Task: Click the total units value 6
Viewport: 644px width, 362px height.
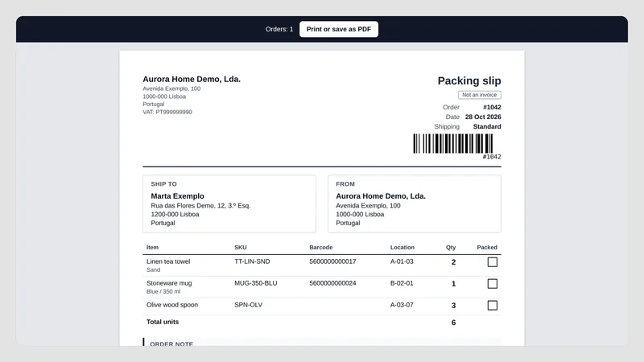Action: [453, 323]
